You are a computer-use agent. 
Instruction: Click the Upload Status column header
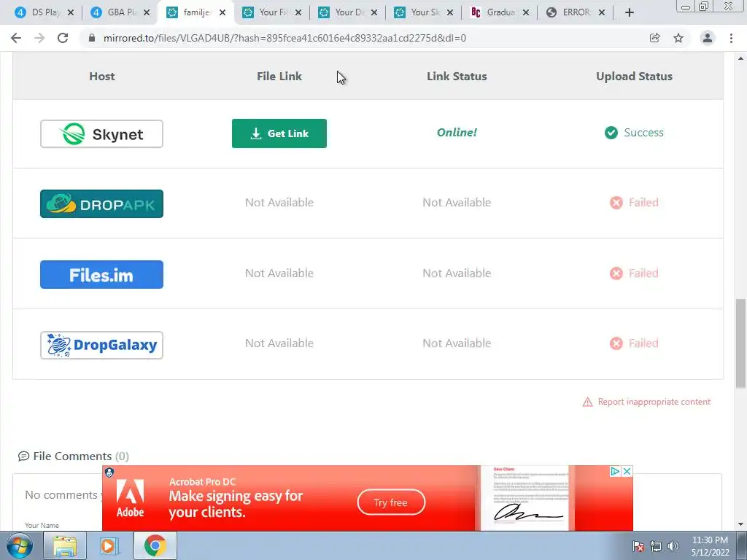pos(634,76)
